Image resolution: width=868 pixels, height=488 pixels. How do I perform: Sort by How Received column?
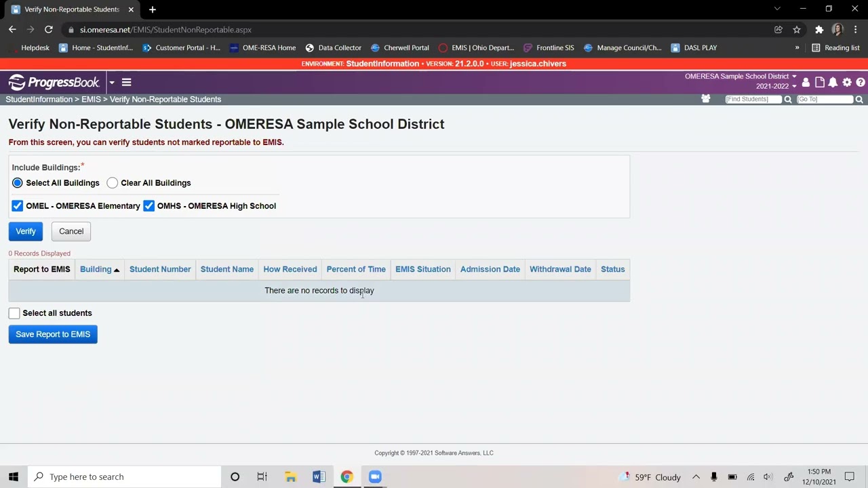(290, 269)
